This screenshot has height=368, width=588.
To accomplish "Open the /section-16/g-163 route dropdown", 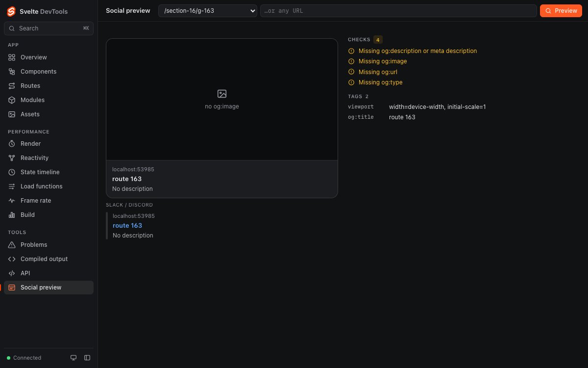I will 208,11.
